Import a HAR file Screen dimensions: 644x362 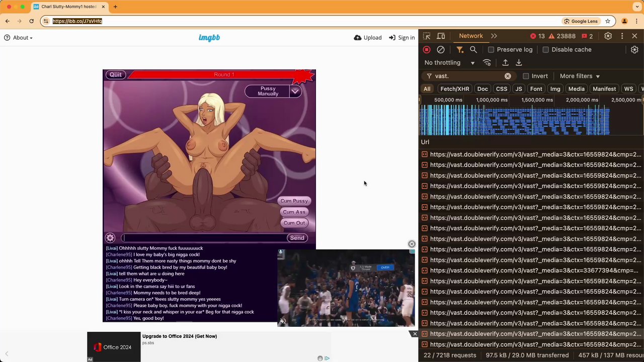click(505, 63)
